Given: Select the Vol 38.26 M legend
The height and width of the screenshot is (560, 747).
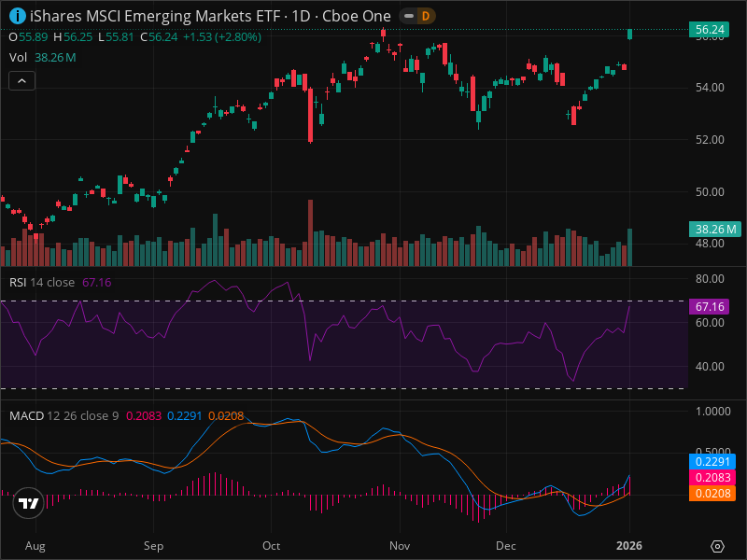Looking at the screenshot, I should 42,58.
